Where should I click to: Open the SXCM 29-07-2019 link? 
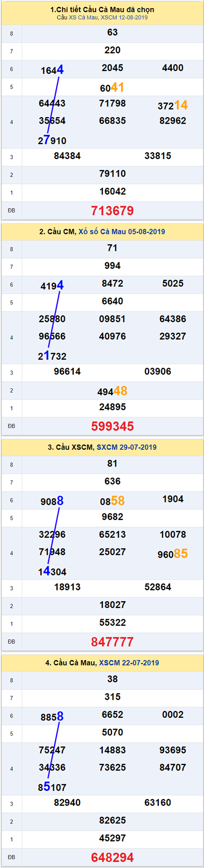pyautogui.click(x=126, y=447)
